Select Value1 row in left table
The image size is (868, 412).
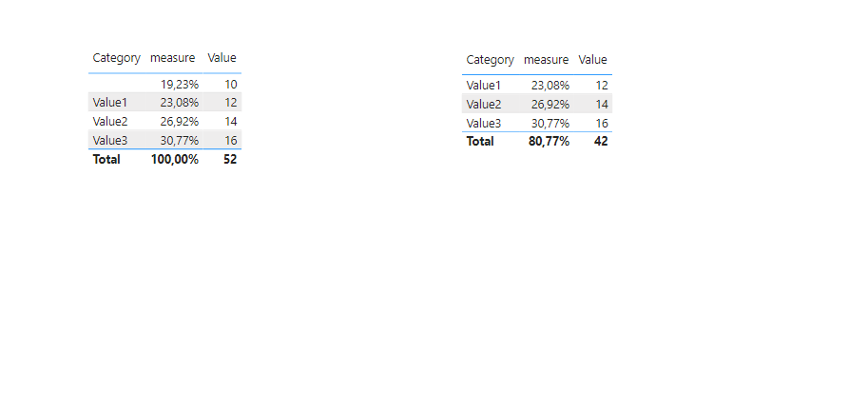point(165,103)
